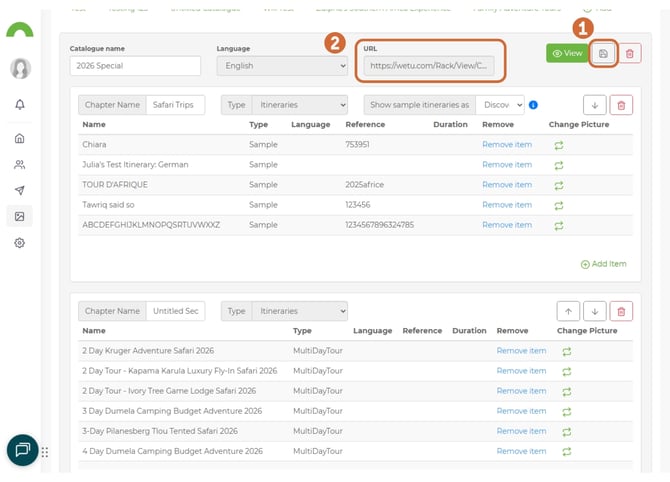This screenshot has height=482, width=670.
Task: Open notifications bell in sidebar
Action: click(x=20, y=105)
